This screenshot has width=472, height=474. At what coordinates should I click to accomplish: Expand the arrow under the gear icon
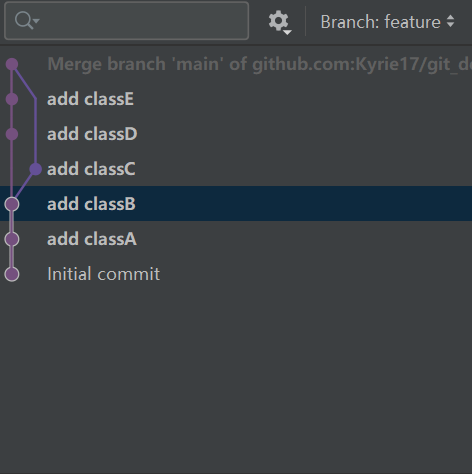coord(287,32)
